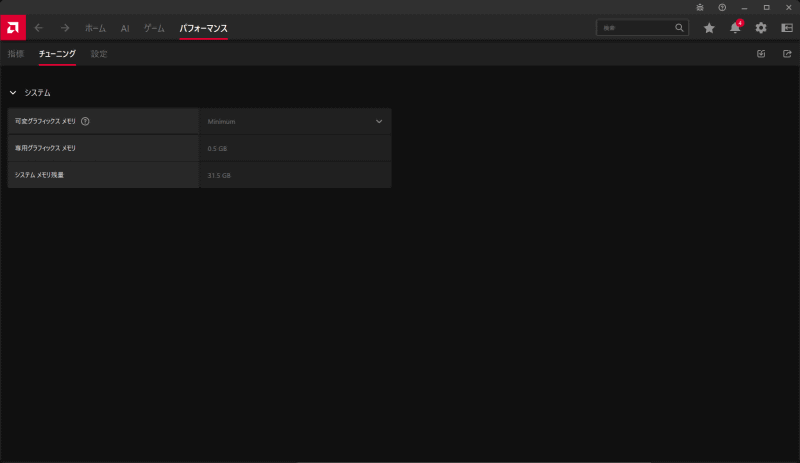The width and height of the screenshot is (800, 463).
Task: Open the 指標 sub-tab
Action: 16,54
